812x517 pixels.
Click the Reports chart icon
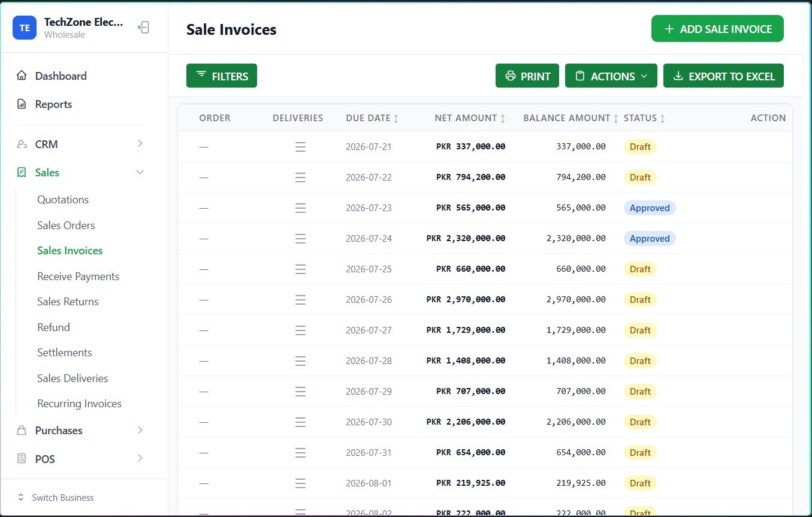coord(22,104)
